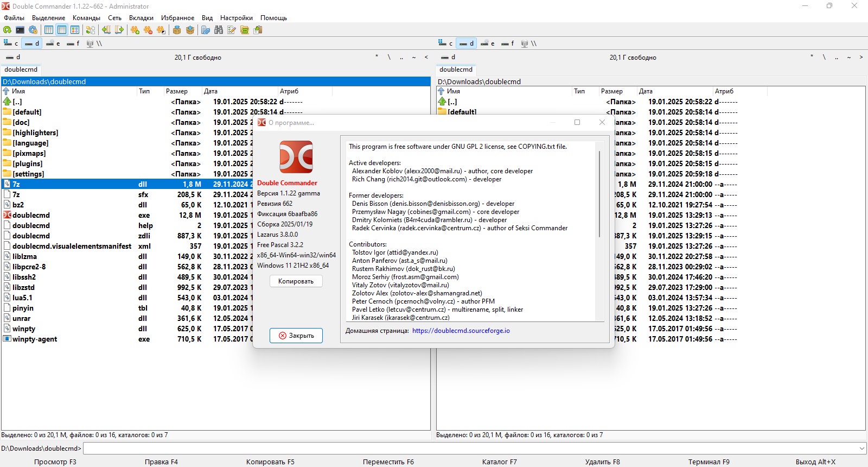The image size is (868, 467).
Task: Sort left panel by Тип column
Action: pyautogui.click(x=150, y=91)
